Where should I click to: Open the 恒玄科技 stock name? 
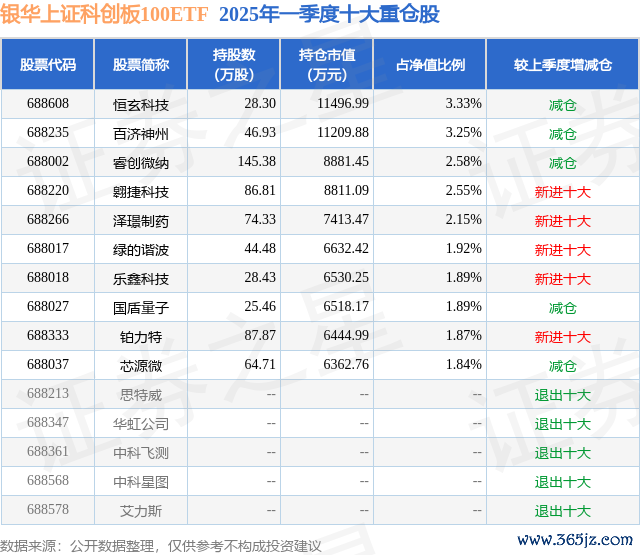[x=141, y=104]
